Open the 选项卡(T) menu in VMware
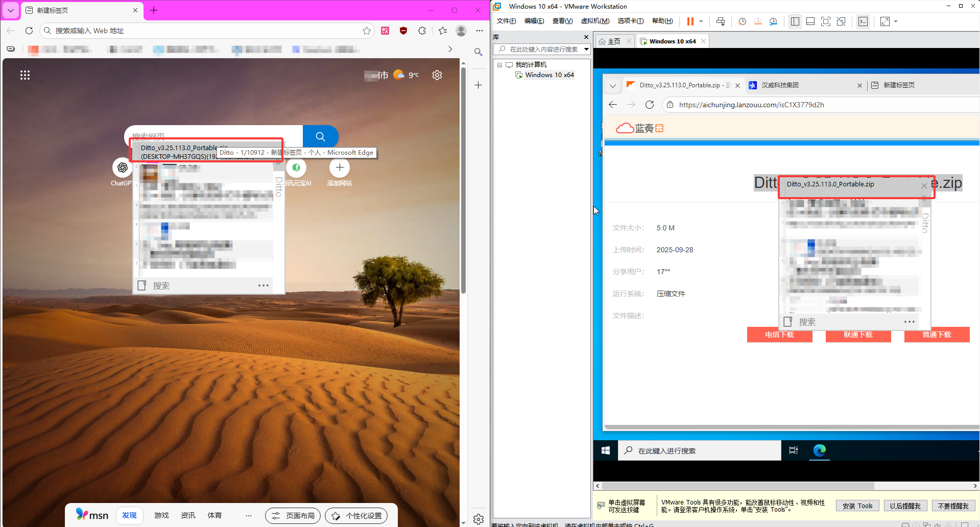Viewport: 980px width, 527px height. point(630,21)
